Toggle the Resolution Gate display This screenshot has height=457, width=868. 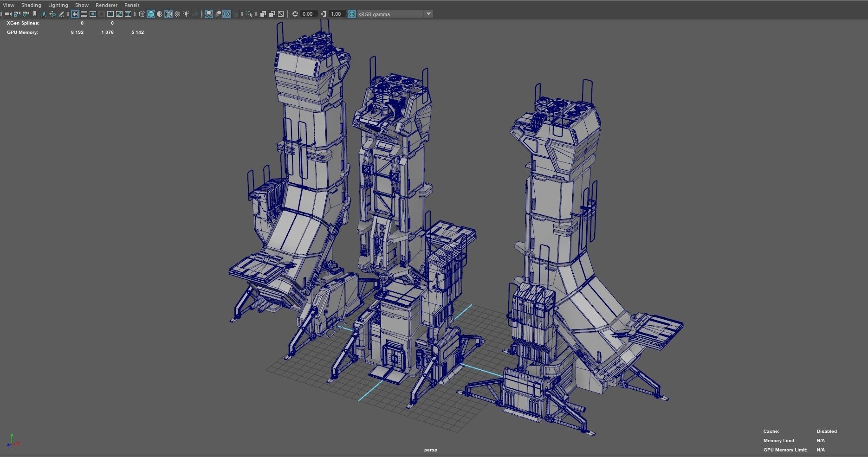(93, 14)
